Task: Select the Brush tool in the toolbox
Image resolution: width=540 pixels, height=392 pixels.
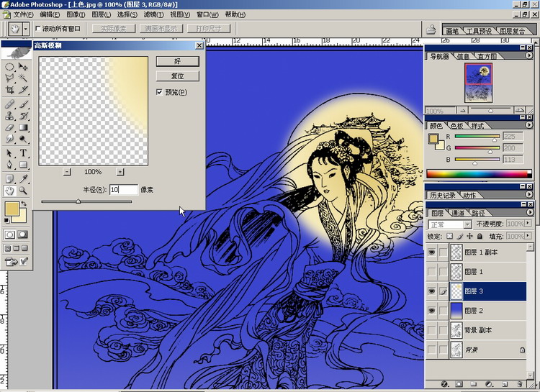Action: click(x=23, y=104)
